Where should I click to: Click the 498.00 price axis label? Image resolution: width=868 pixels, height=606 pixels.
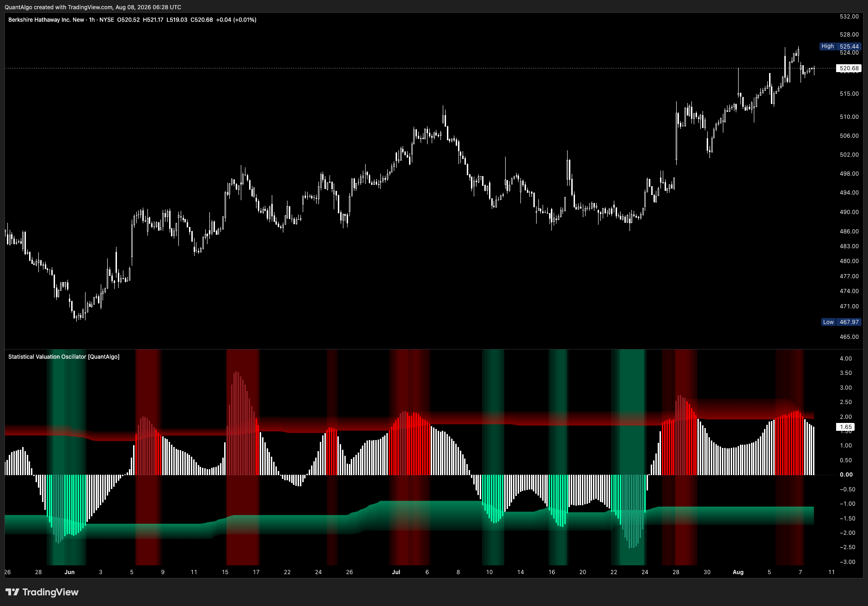849,174
